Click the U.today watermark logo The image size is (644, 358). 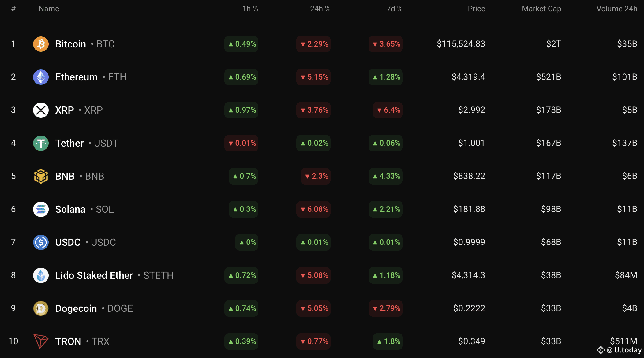(x=619, y=350)
